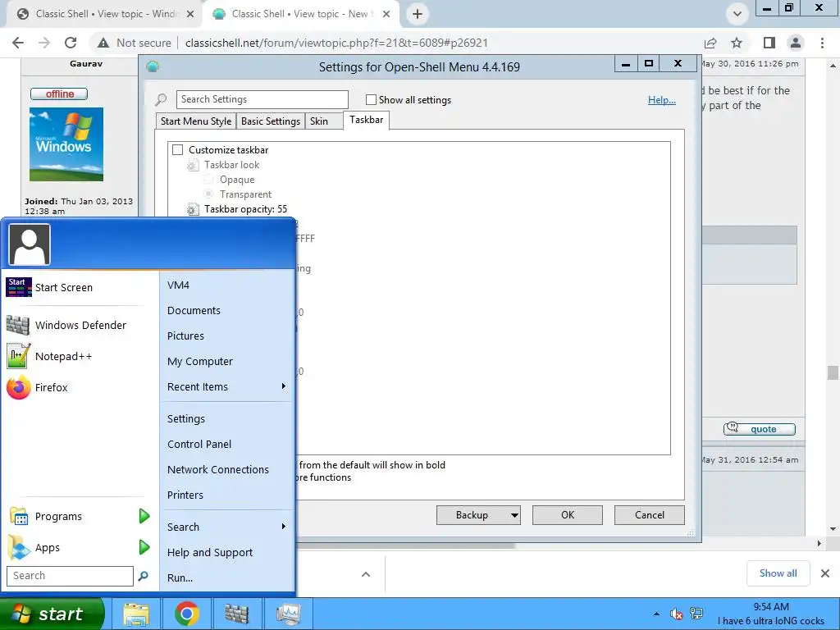The image size is (840, 630).
Task: Click Run... in start menu
Action: click(180, 578)
